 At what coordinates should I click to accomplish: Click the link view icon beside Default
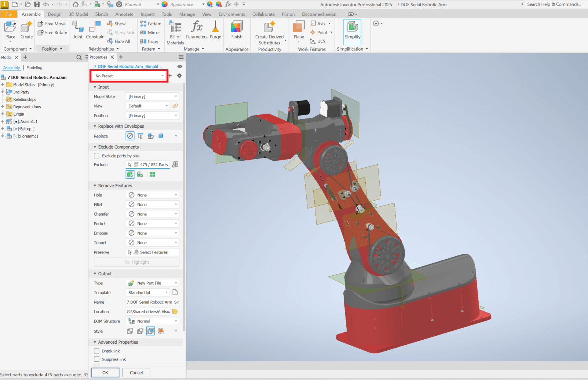coord(175,106)
